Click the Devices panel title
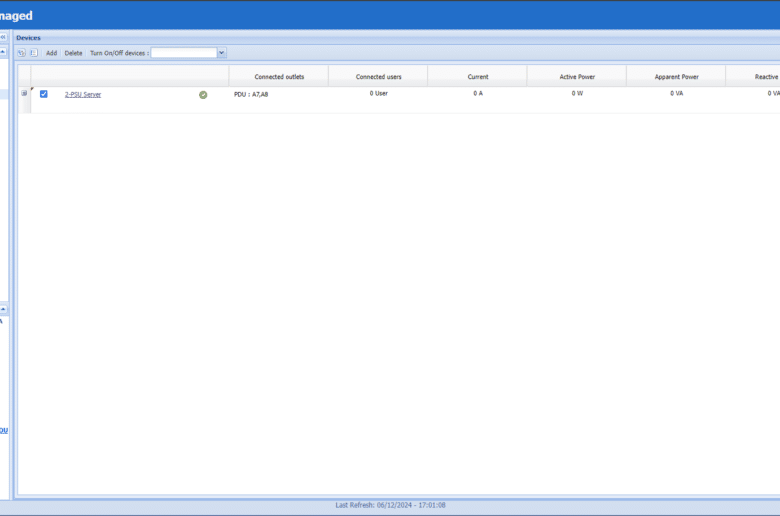780x516 pixels. point(28,38)
